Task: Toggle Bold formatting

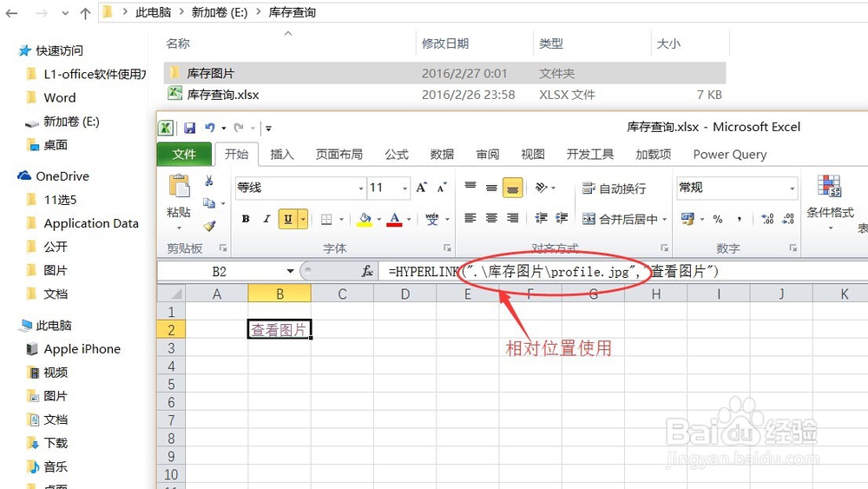Action: tap(246, 219)
